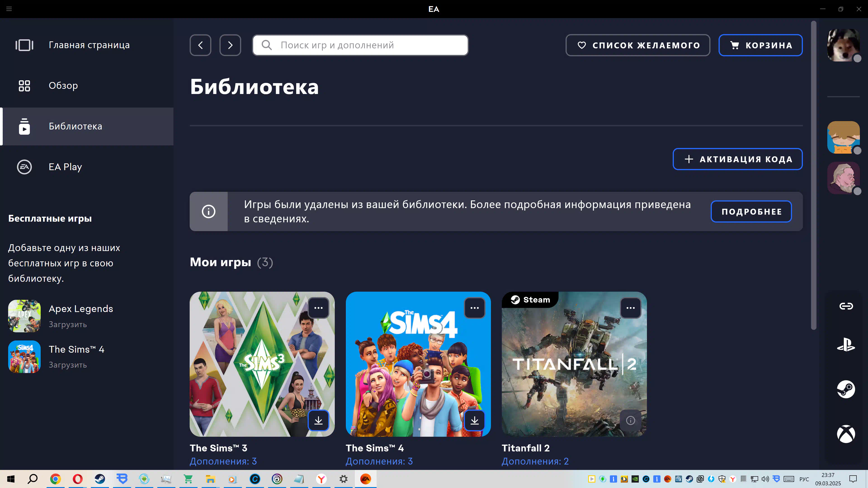Click the magnifier icon in search box
The height and width of the screenshot is (488, 868).
(267, 45)
